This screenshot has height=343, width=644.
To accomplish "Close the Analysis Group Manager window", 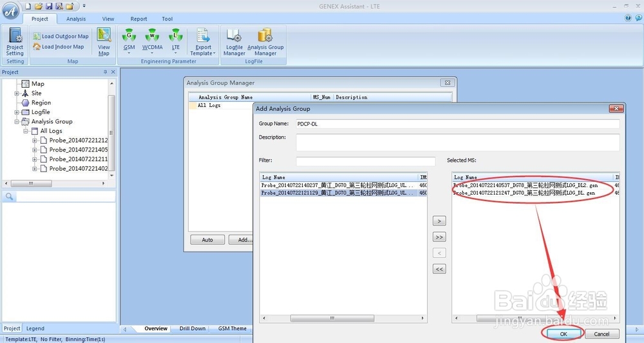I will 448,83.
